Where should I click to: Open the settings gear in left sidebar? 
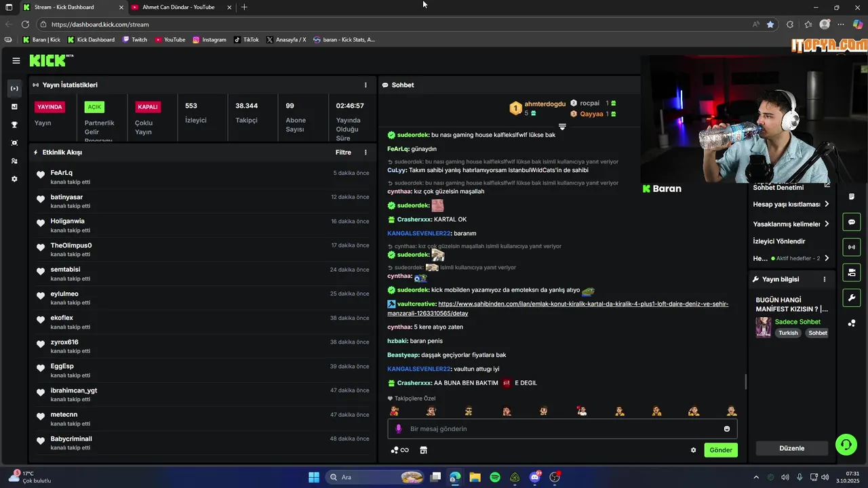point(14,179)
